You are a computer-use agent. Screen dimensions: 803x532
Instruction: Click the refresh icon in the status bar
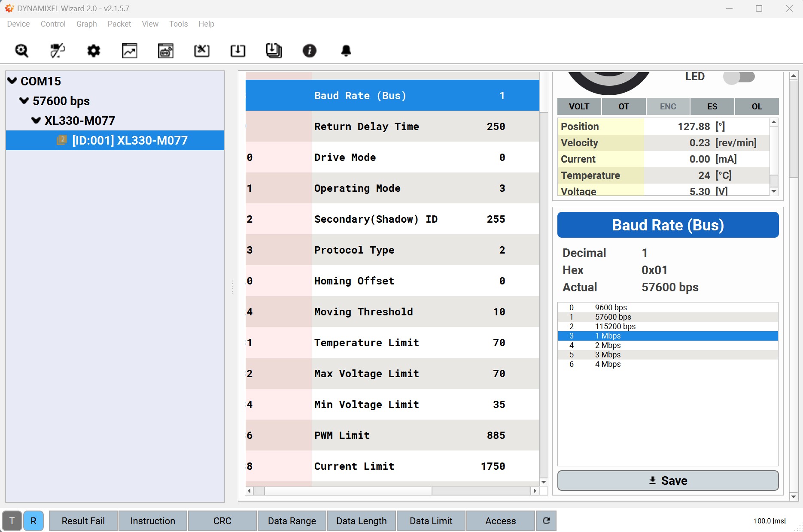pyautogui.click(x=546, y=521)
